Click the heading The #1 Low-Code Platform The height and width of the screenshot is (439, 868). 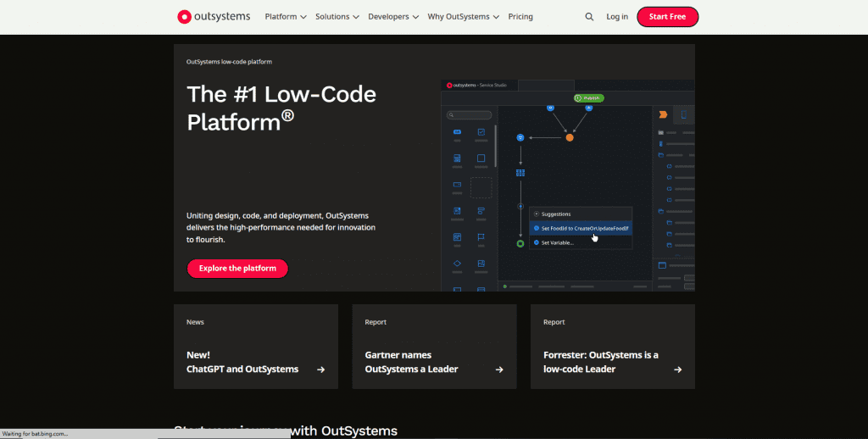(x=281, y=108)
